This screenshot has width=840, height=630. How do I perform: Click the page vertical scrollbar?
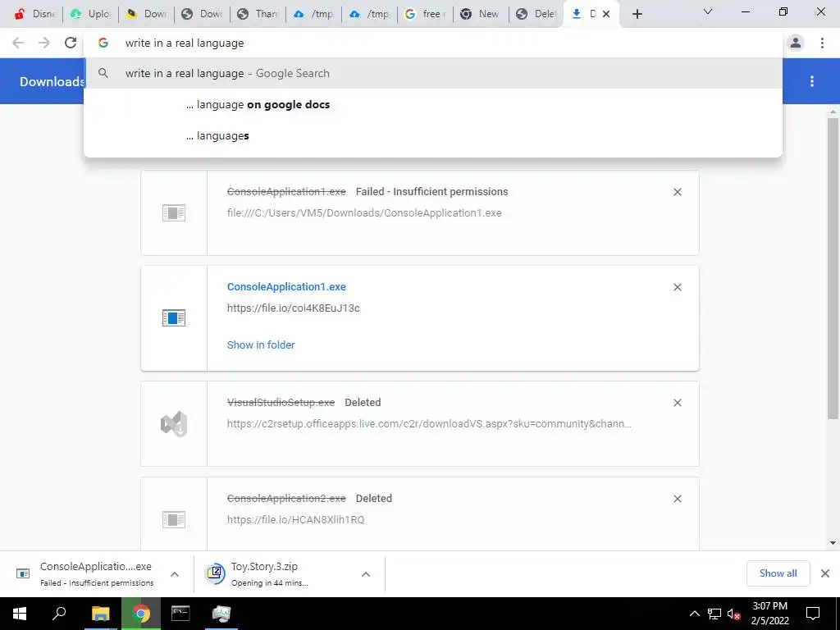[x=833, y=268]
